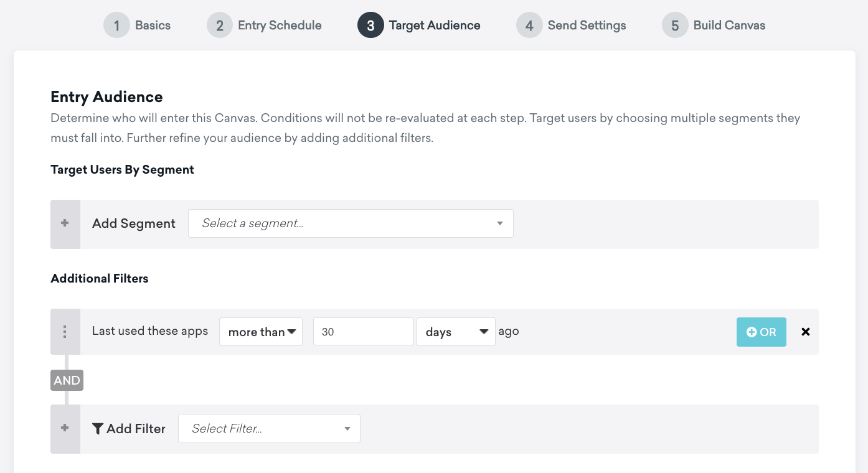Click the plus icon beside Add Filter
The image size is (868, 473).
tap(65, 428)
